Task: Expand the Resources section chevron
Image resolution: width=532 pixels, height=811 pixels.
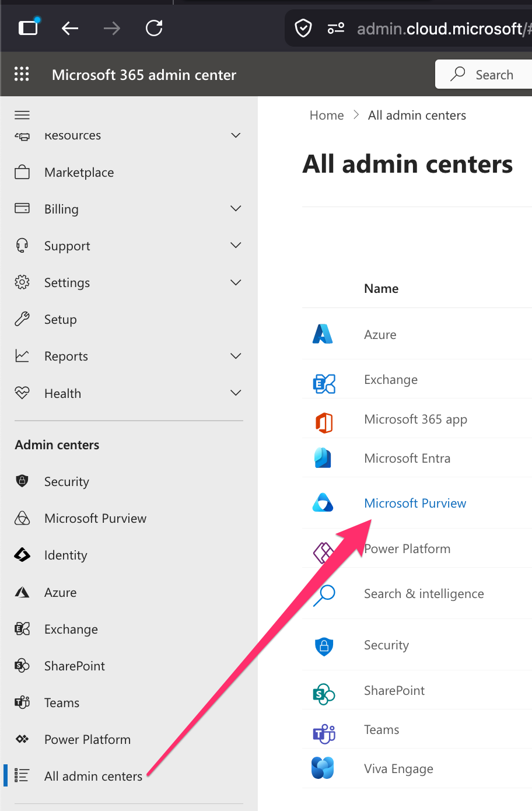Action: [x=236, y=135]
